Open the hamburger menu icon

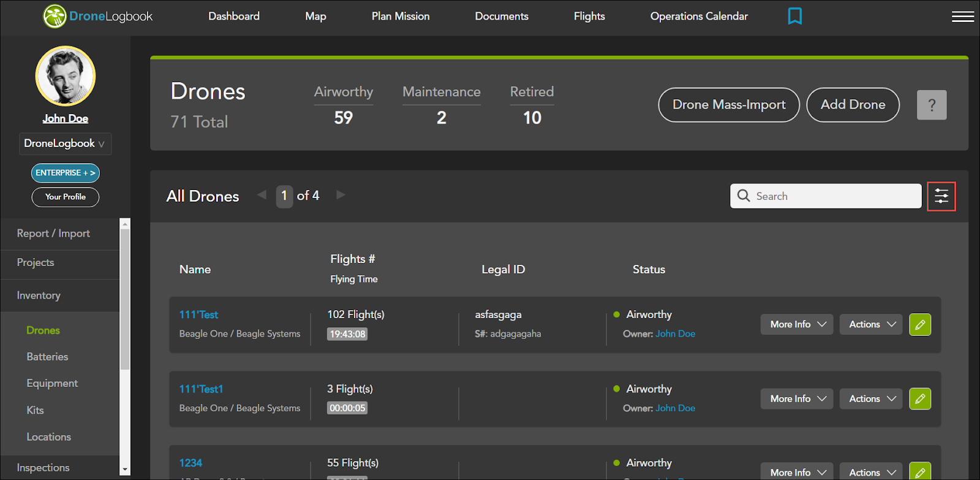[962, 17]
